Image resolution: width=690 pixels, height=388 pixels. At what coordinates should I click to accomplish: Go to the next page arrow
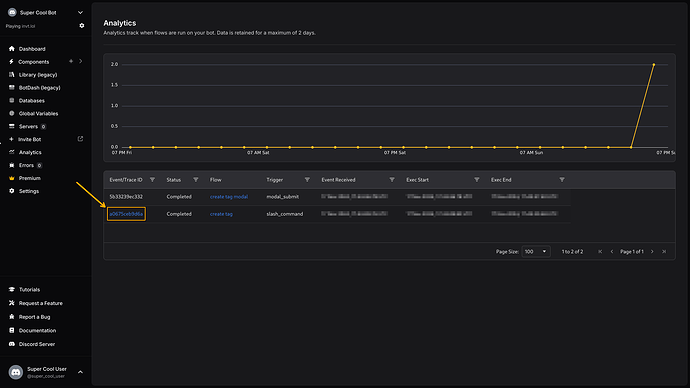(x=652, y=252)
